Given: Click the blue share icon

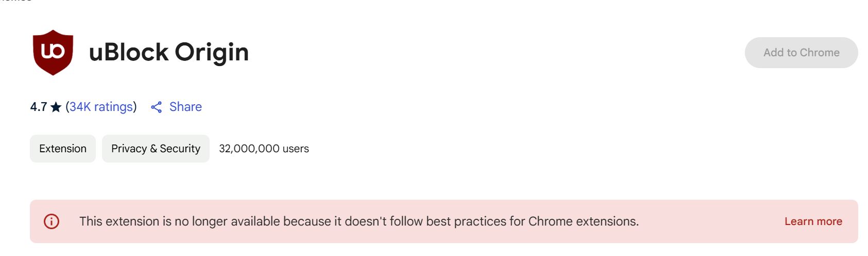Looking at the screenshot, I should coord(157,107).
